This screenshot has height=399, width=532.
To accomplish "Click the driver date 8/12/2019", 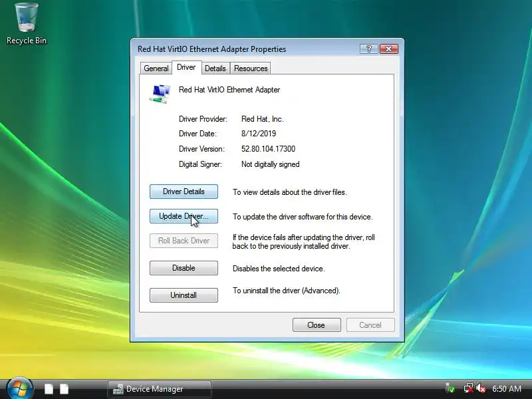I will (x=259, y=134).
